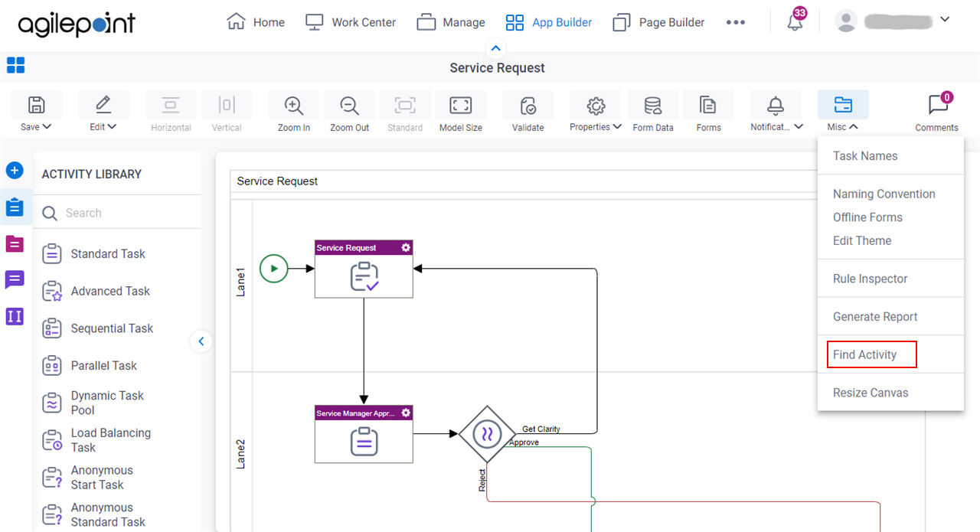Collapse the Activity Library panel chevron

[201, 341]
